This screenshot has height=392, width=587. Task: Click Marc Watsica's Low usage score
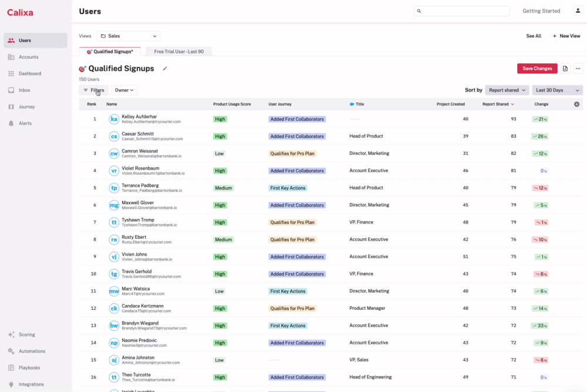pyautogui.click(x=220, y=291)
